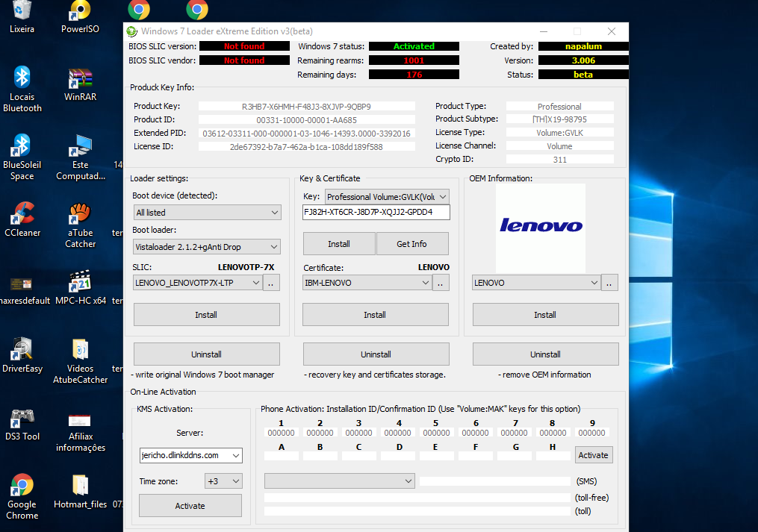Click Installation ID field number 9
The height and width of the screenshot is (532, 758).
click(x=592, y=433)
